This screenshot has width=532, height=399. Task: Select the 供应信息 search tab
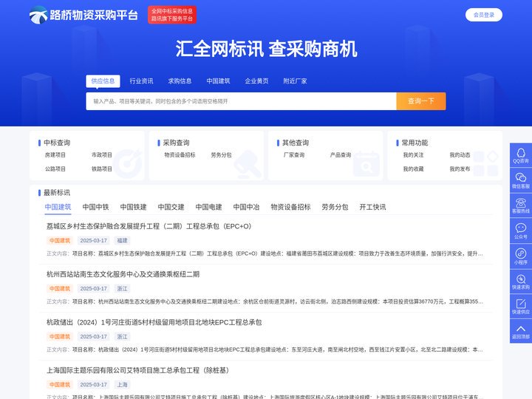pos(103,81)
